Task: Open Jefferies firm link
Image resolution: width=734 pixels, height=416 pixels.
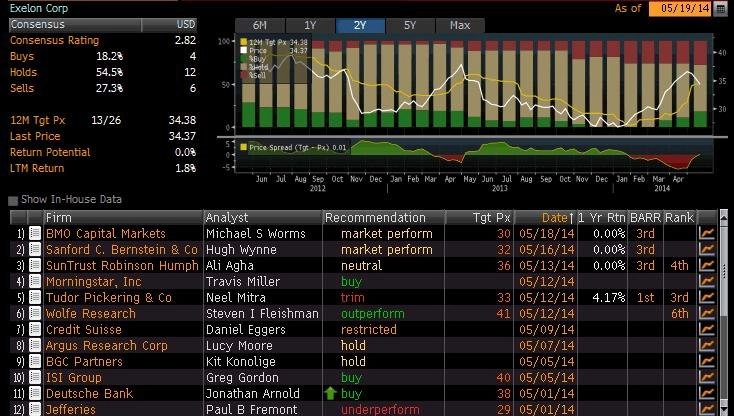Action: point(71,409)
